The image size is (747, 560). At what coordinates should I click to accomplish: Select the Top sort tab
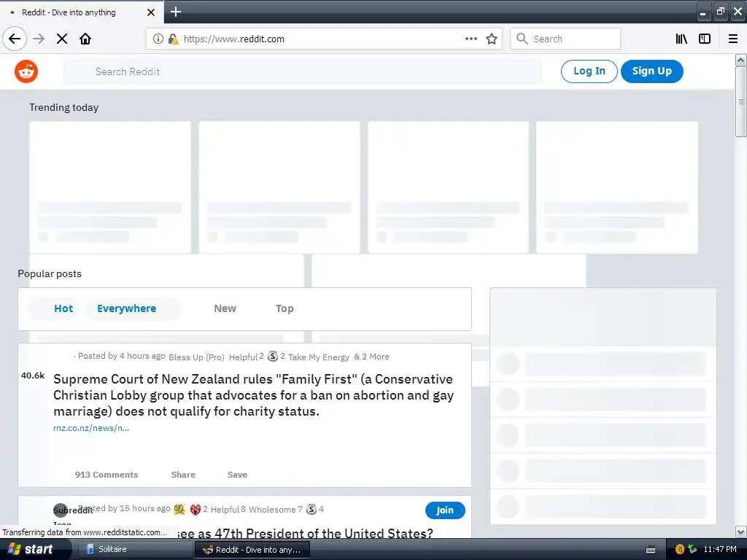point(285,308)
